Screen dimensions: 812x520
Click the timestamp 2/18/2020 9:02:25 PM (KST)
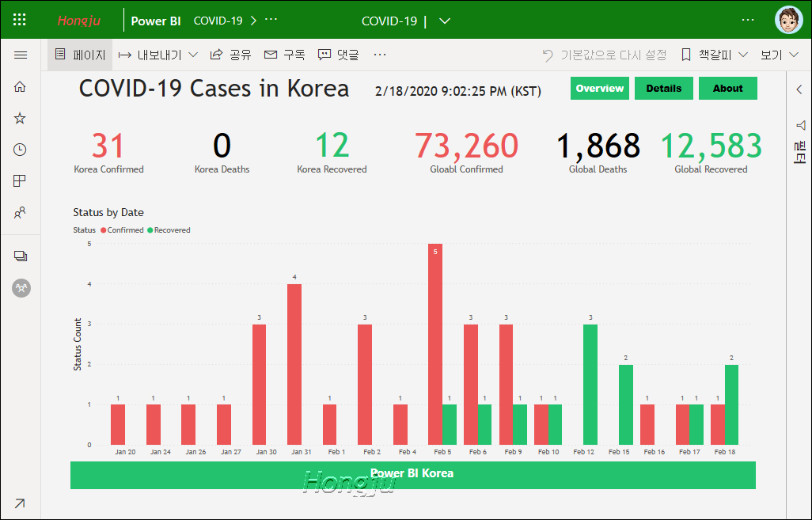pos(458,91)
